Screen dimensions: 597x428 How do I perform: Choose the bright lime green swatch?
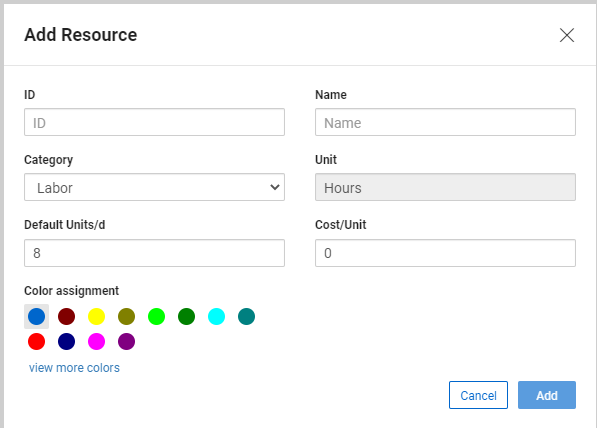click(x=156, y=316)
